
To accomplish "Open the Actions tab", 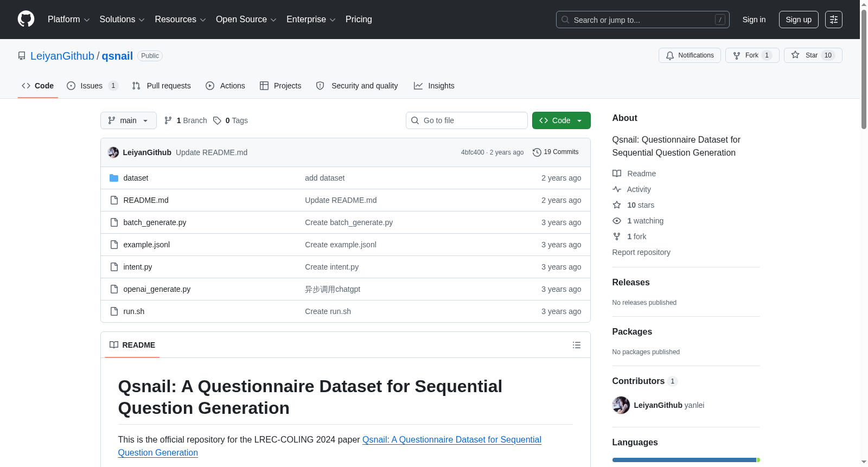I will [225, 86].
